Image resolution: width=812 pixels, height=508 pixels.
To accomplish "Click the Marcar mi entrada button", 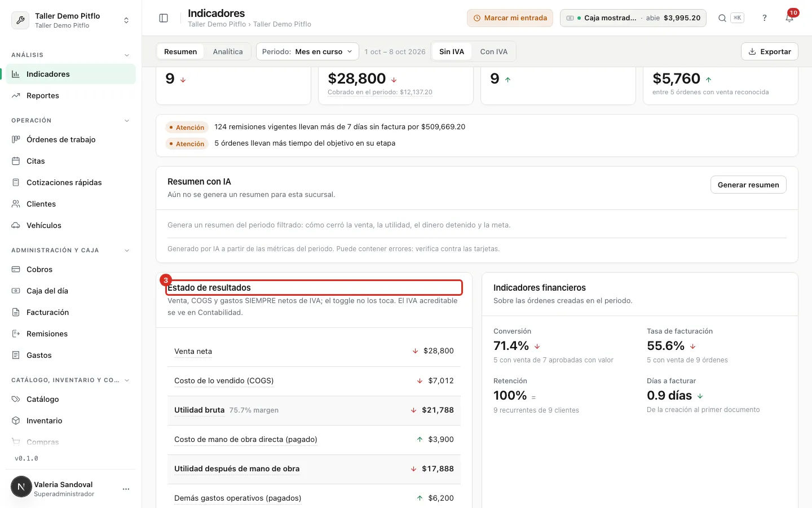I will tap(510, 18).
